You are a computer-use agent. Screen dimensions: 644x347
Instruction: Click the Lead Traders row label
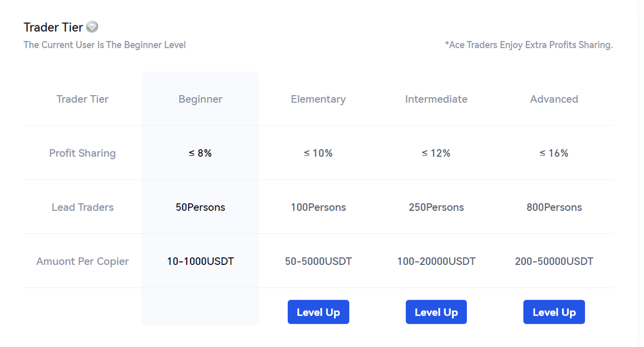coord(83,207)
